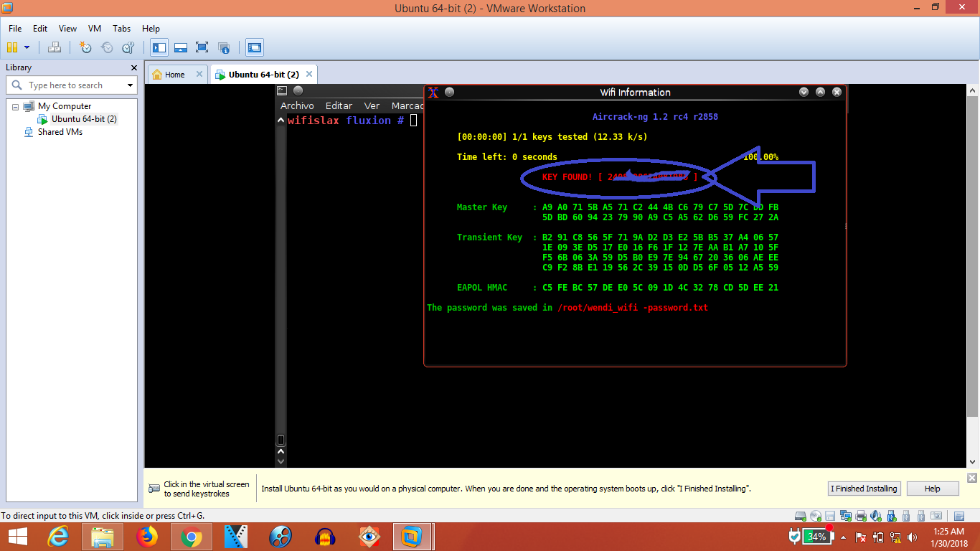Click the CD/DVD device status icon
The width and height of the screenshot is (980, 551).
(816, 516)
